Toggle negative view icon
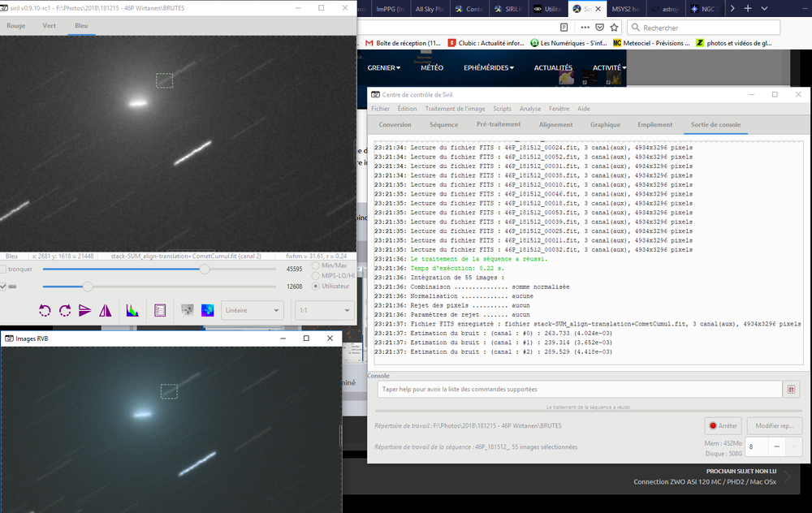 188,310
